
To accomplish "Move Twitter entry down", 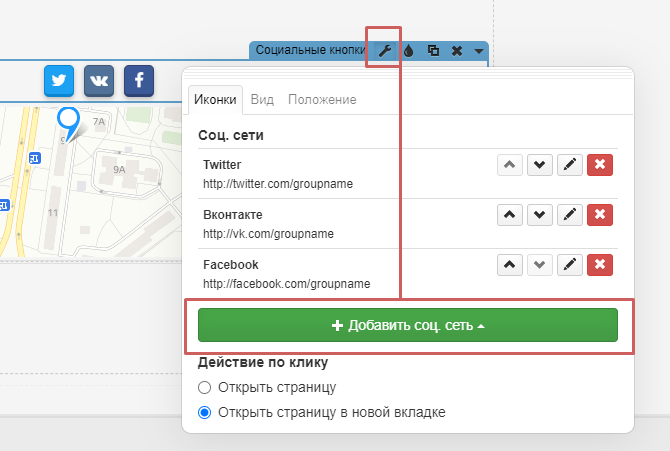I will [540, 165].
